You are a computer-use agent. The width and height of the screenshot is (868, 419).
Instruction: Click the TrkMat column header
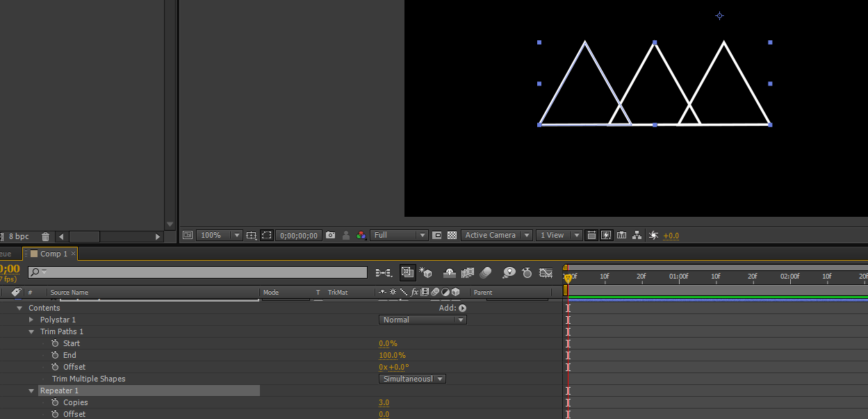[x=338, y=293]
